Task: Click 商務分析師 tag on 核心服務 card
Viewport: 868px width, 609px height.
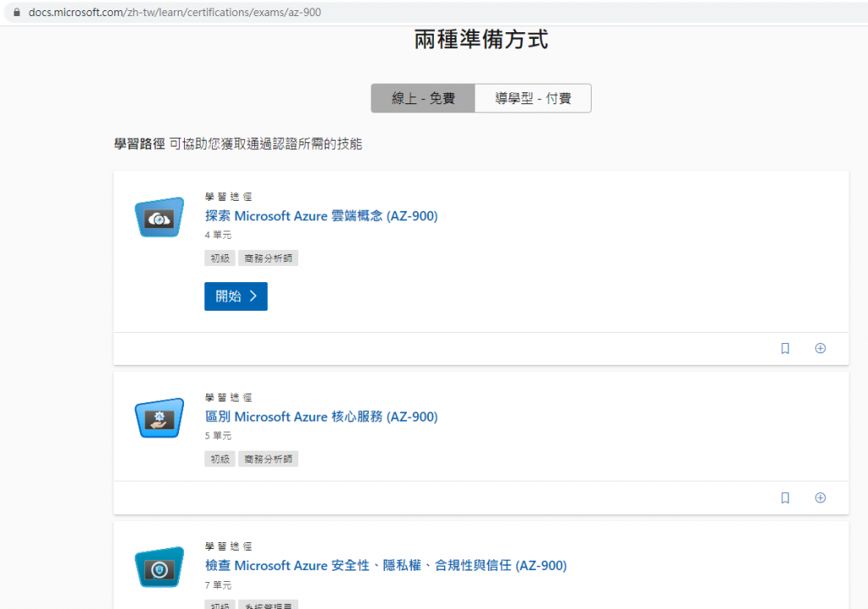Action: coord(268,459)
